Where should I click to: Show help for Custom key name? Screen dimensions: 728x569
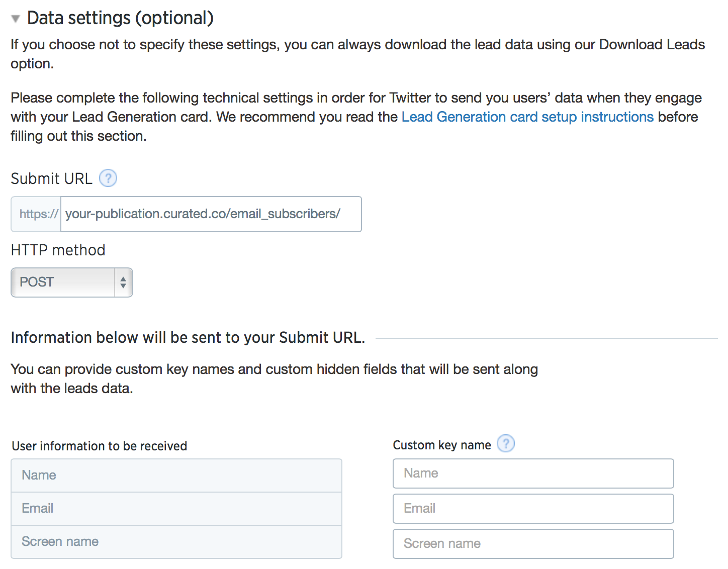tap(505, 444)
